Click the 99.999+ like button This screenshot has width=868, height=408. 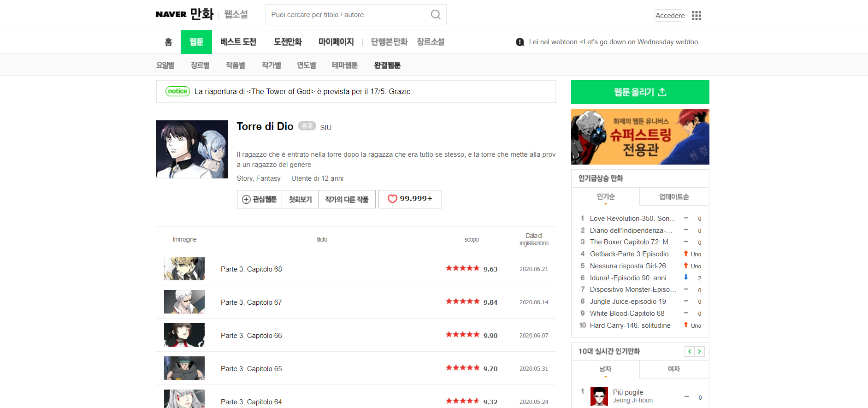(x=410, y=199)
